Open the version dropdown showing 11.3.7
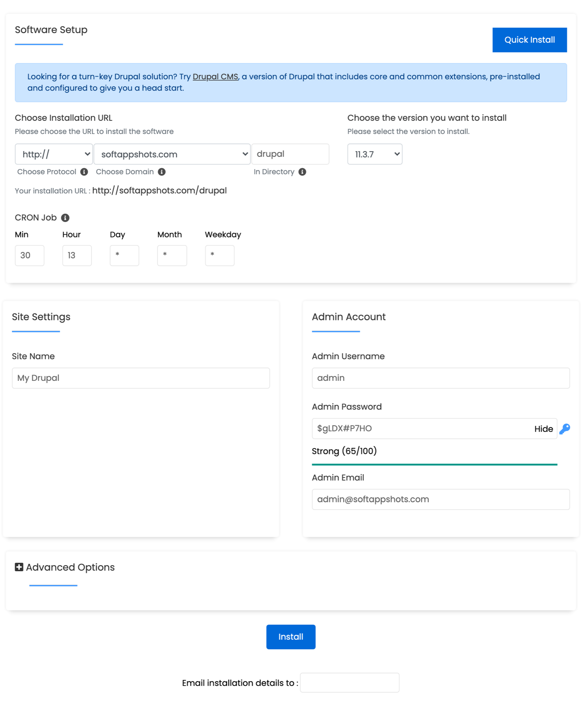This screenshot has width=582, height=728. coord(374,154)
